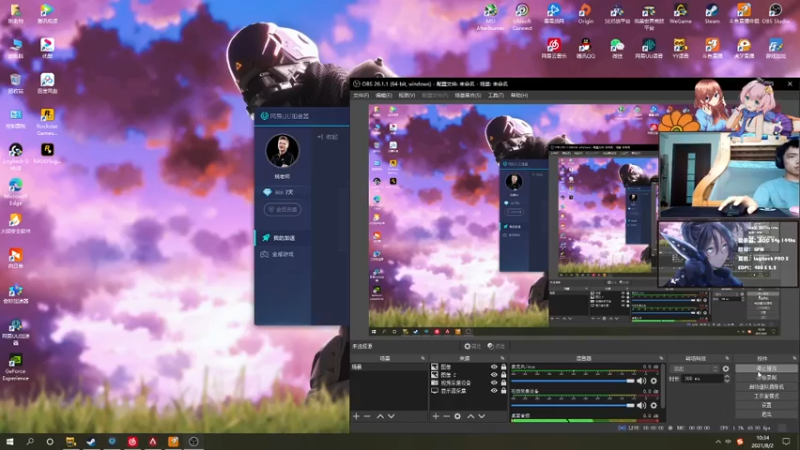Open the transition properties gear

[x=726, y=368]
